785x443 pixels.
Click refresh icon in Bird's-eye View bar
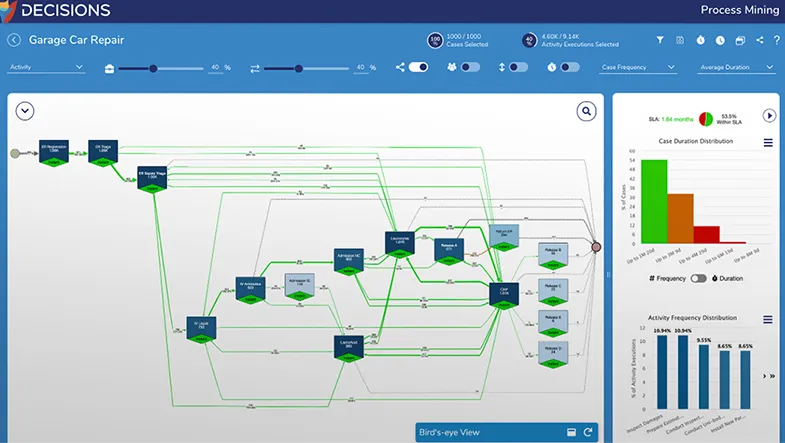pos(589,432)
